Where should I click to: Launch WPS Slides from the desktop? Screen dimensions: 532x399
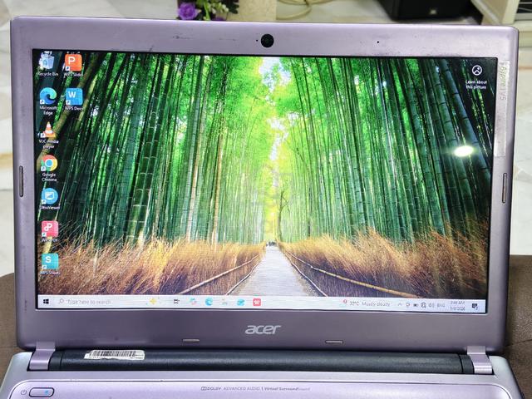pyautogui.click(x=73, y=65)
